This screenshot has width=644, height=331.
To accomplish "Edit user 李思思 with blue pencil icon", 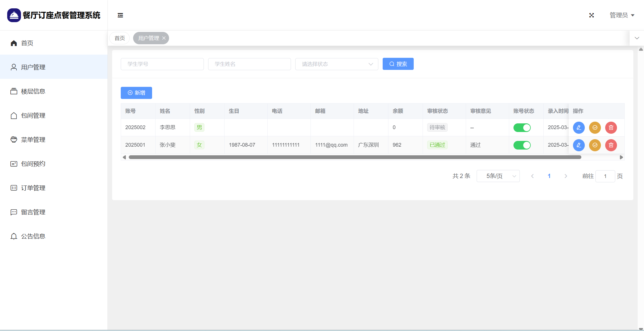I will click(579, 128).
